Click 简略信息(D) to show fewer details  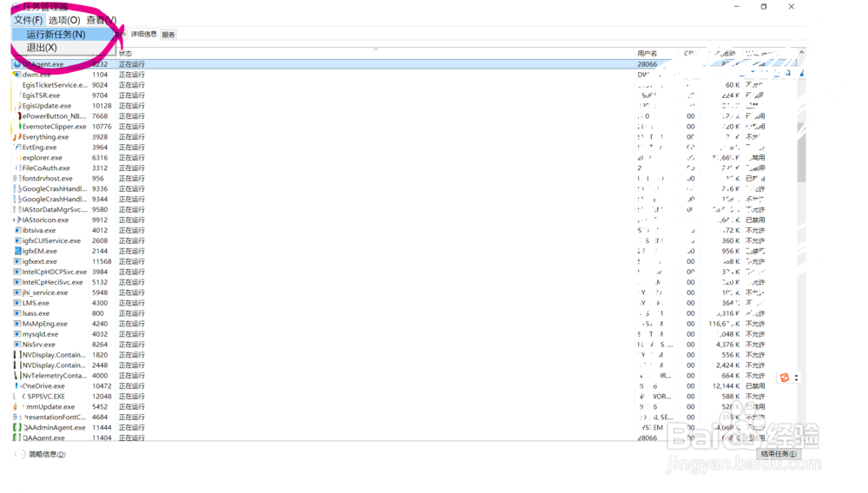pos(47,454)
